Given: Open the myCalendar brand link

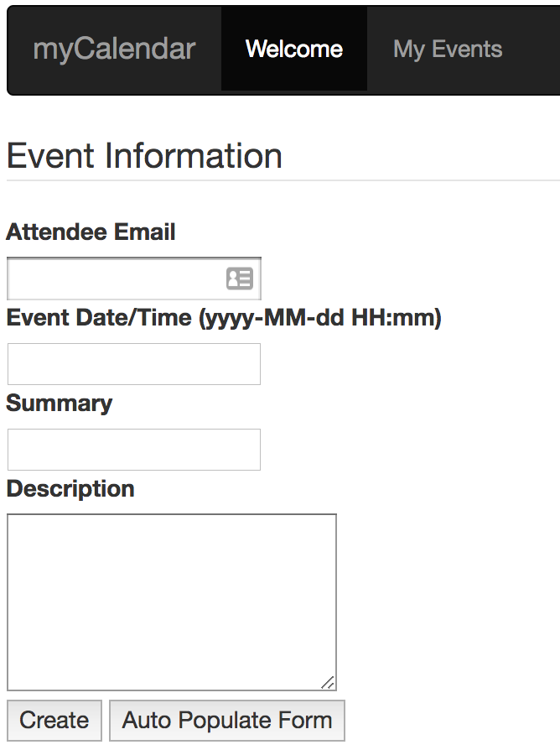Looking at the screenshot, I should 114,49.
